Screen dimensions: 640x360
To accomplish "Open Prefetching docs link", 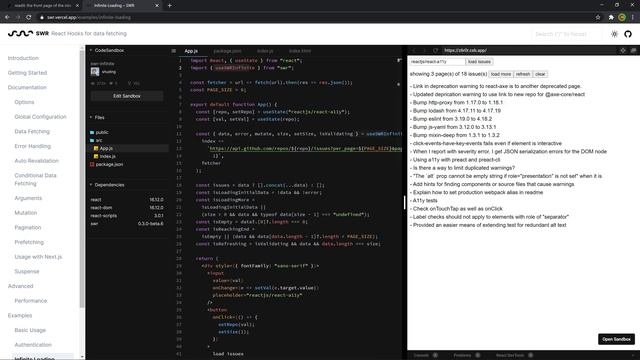I will [29, 242].
